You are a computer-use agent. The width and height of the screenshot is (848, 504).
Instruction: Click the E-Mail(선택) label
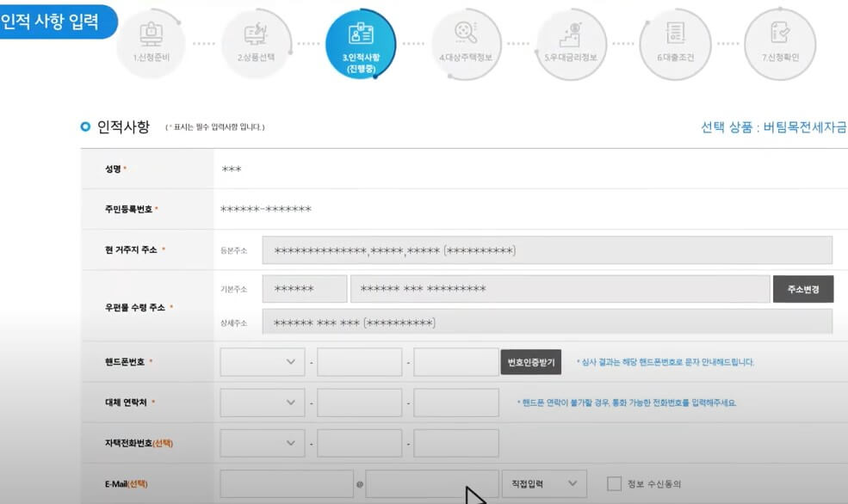[x=126, y=484]
